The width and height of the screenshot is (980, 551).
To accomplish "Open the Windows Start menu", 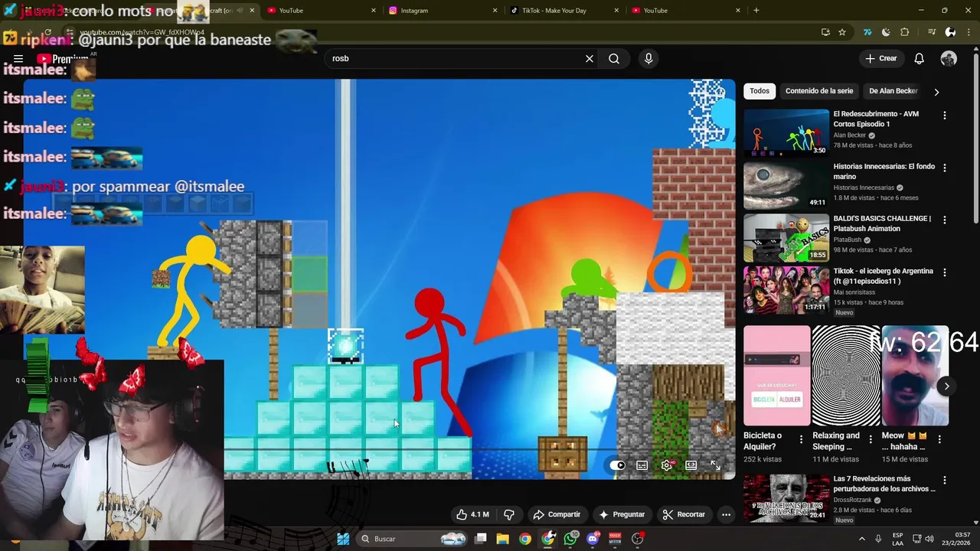I will [343, 539].
